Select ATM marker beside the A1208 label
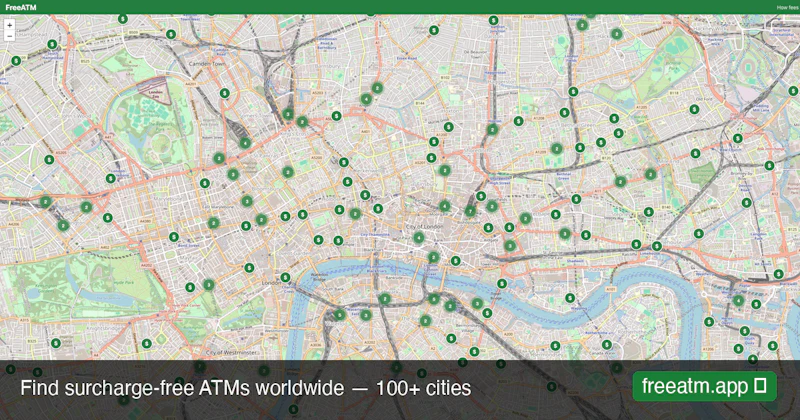The height and width of the screenshot is (420, 800). pos(518,121)
